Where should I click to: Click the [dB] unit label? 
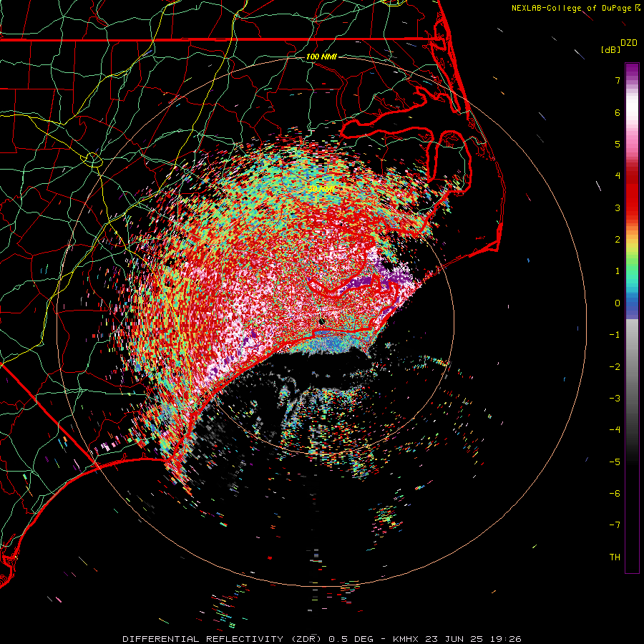[x=610, y=49]
